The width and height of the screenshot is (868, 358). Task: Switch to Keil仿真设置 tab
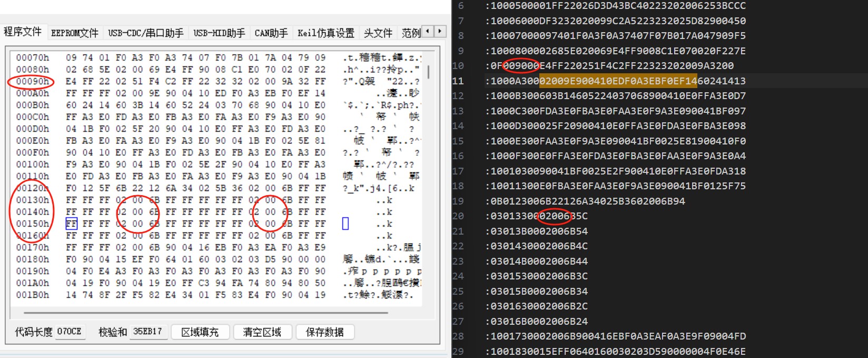point(326,33)
